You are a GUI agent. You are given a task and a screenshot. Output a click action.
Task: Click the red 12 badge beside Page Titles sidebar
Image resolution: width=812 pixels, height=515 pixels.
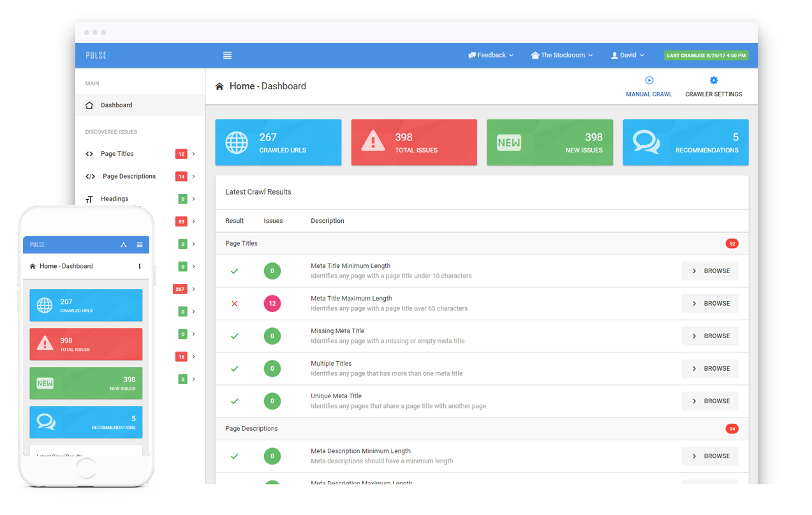pos(181,154)
